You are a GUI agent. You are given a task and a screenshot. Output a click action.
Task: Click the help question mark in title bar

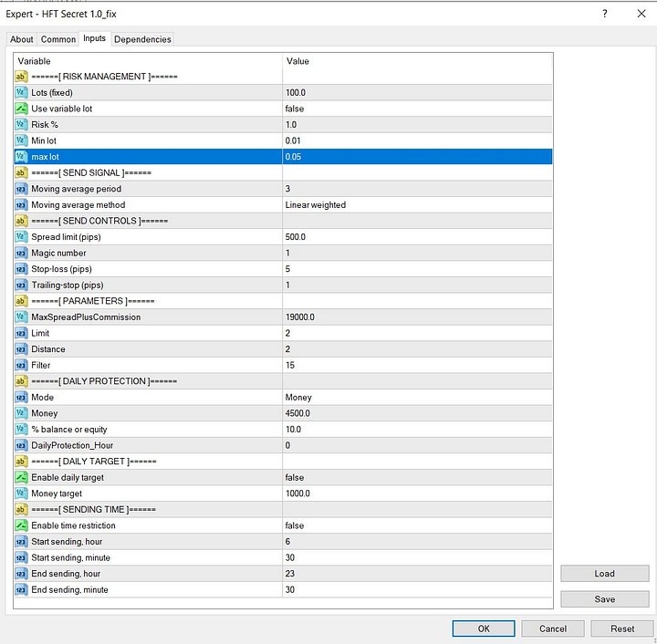(x=605, y=14)
